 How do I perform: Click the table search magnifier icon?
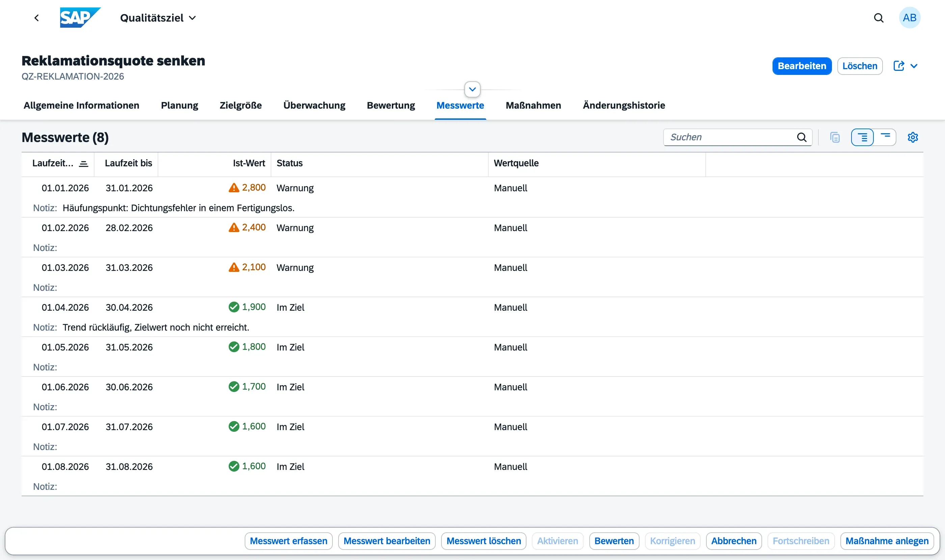click(x=802, y=137)
